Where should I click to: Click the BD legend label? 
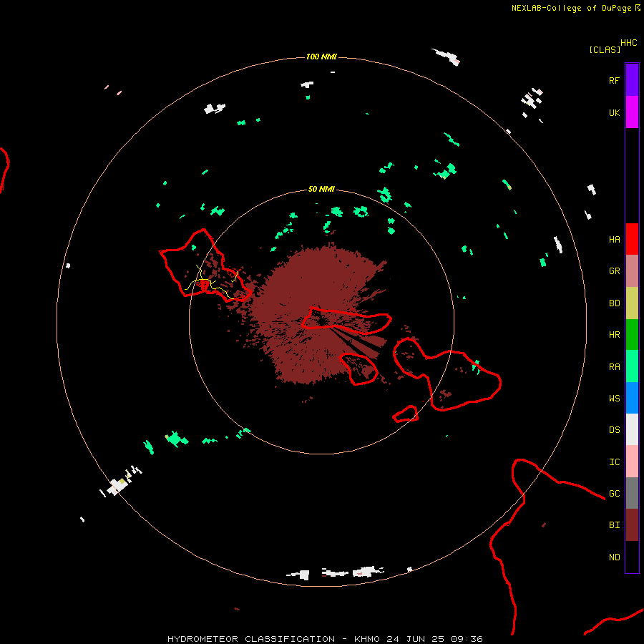tap(614, 303)
